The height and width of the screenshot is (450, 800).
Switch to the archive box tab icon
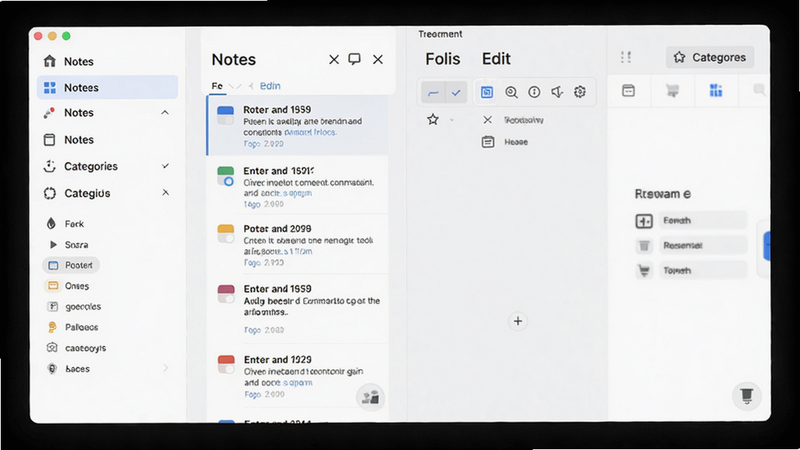click(x=629, y=91)
